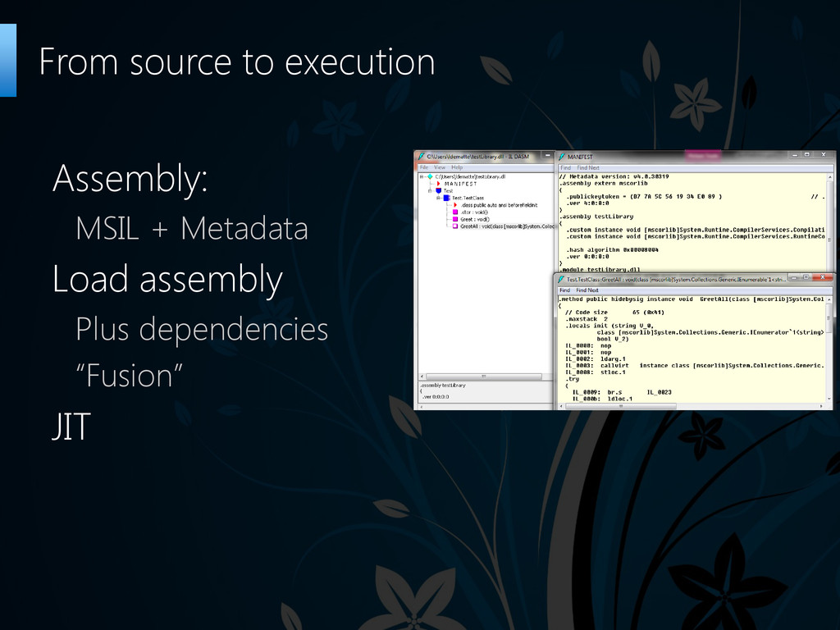Select the GreetAll method tree row
The height and width of the screenshot is (630, 840).
point(507,226)
